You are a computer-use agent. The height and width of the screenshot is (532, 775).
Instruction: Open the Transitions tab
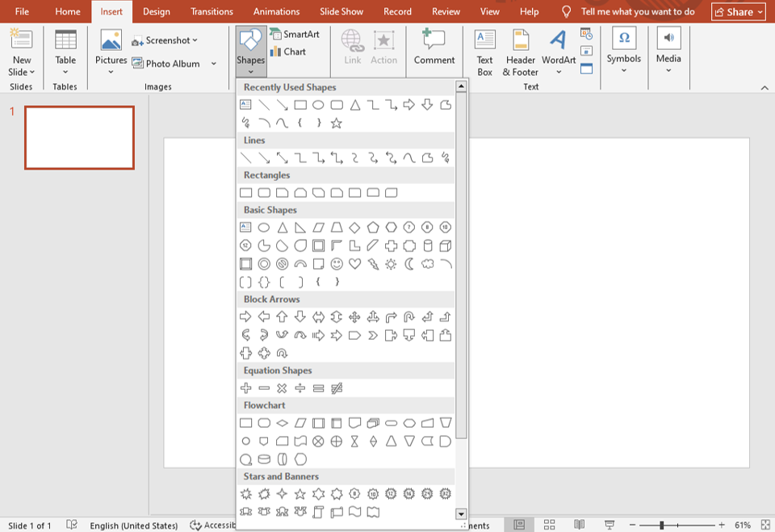pos(212,12)
